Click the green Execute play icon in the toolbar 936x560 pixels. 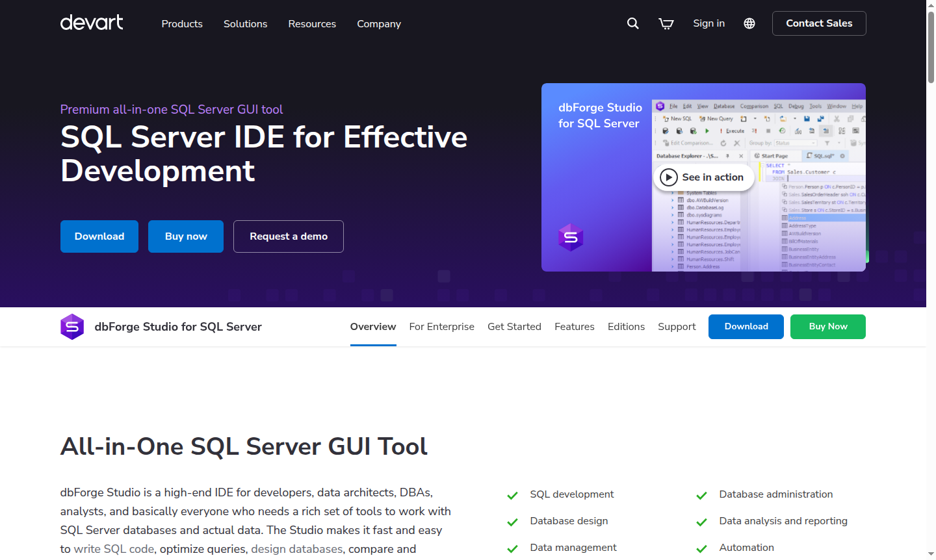pyautogui.click(x=707, y=131)
